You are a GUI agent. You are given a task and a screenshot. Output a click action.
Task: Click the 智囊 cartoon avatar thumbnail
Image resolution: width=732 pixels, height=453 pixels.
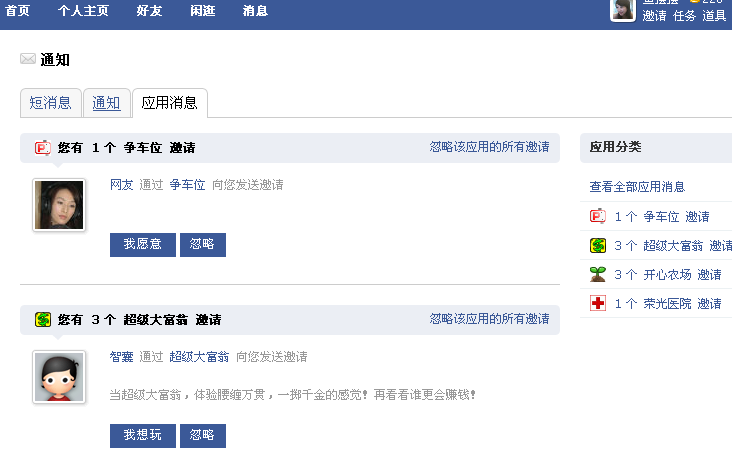(x=59, y=377)
